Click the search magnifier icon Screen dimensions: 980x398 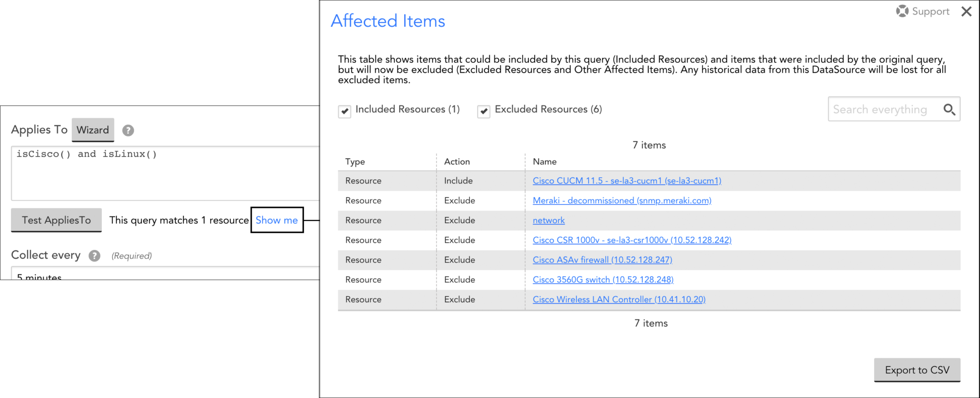click(949, 110)
